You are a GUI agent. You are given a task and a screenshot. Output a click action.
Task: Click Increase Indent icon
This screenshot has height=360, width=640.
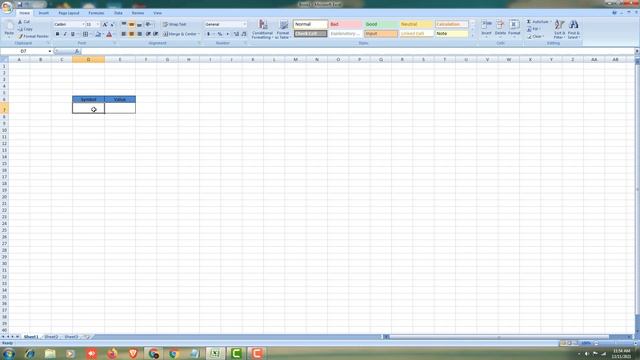point(156,34)
